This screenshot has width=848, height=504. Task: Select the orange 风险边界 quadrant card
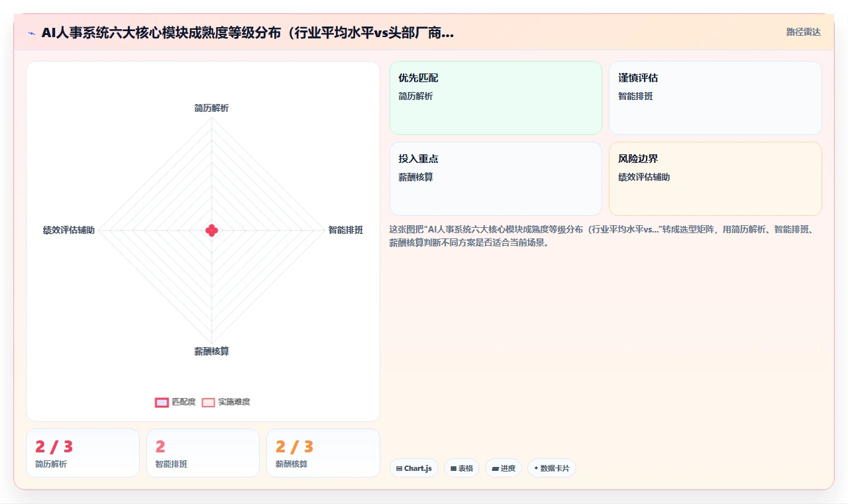click(715, 179)
